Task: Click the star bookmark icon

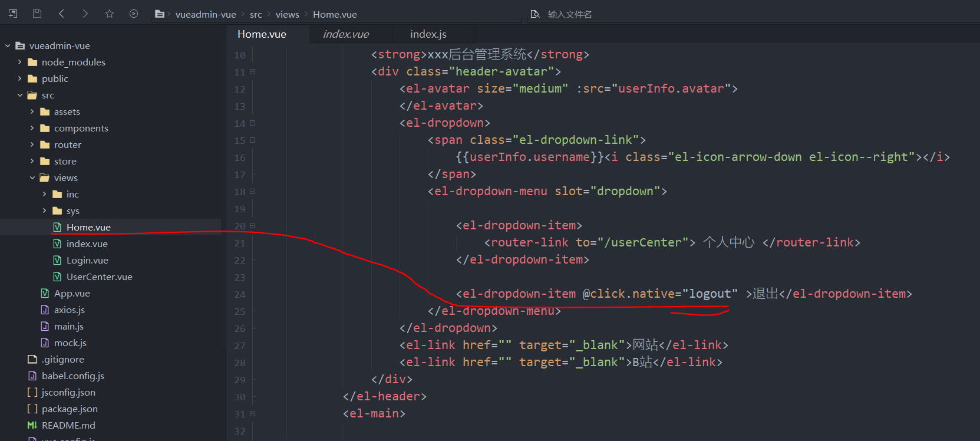Action: [x=110, y=14]
